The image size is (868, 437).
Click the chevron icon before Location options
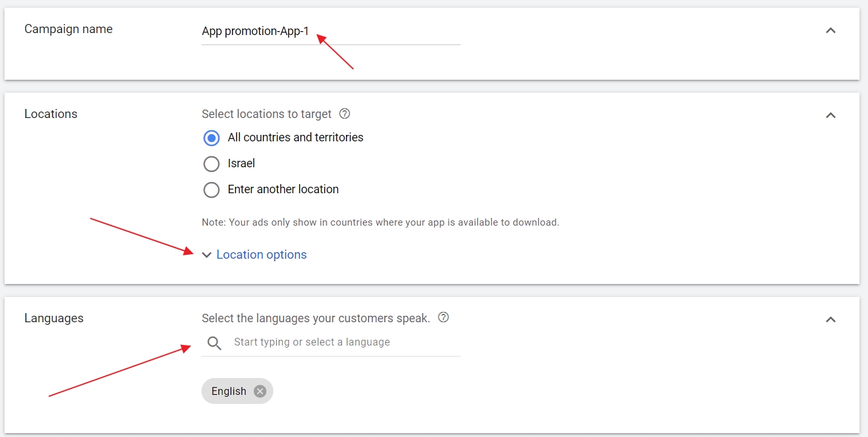pos(207,255)
